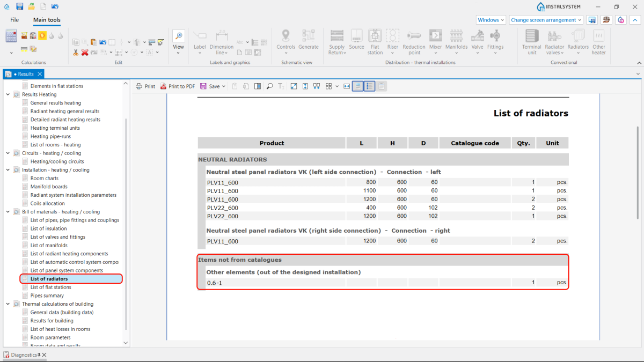The image size is (644, 362).
Task: Click the magnifier search icon in report toolbar
Action: pyautogui.click(x=269, y=86)
